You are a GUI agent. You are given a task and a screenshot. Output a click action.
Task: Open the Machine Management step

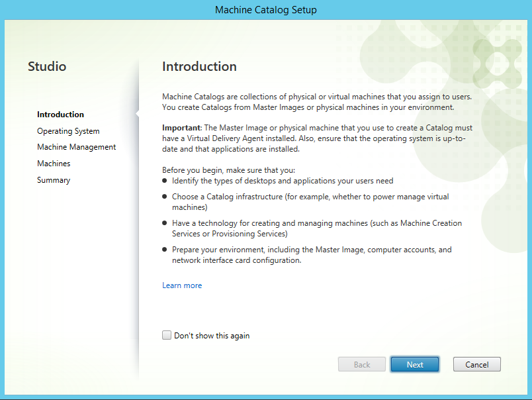(x=76, y=147)
